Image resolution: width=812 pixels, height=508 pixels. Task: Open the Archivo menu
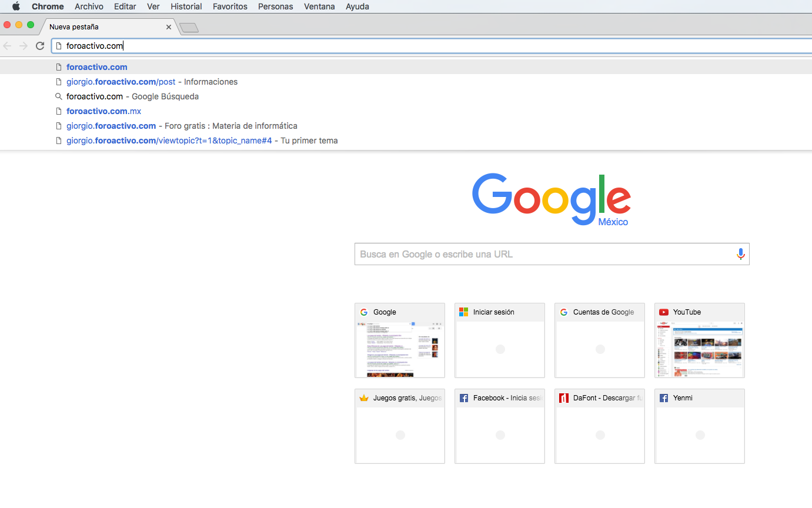pyautogui.click(x=89, y=6)
